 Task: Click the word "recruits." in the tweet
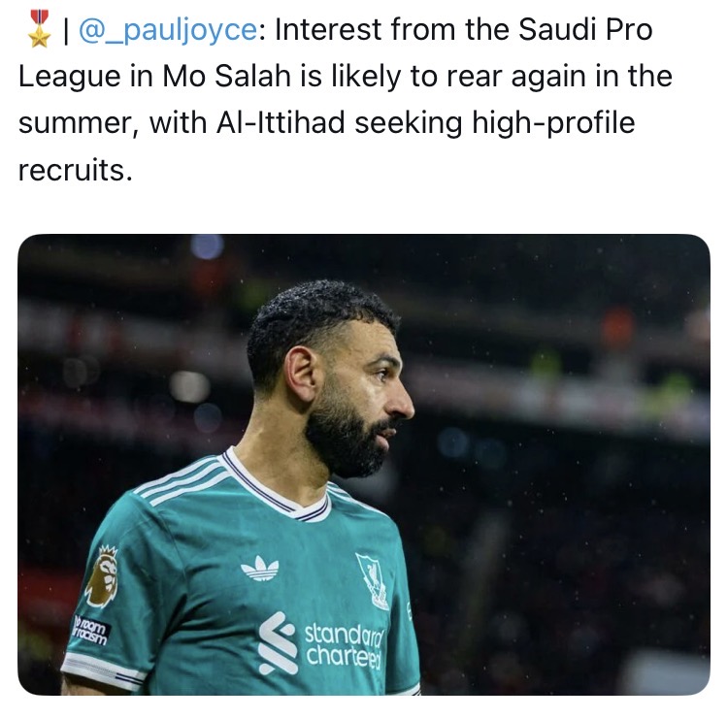[74, 170]
